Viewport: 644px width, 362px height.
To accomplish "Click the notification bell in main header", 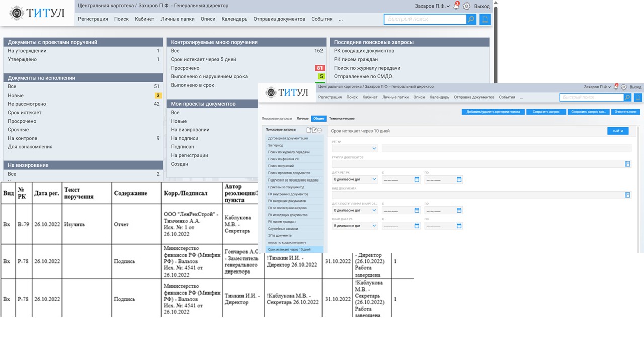I will 456,6.
